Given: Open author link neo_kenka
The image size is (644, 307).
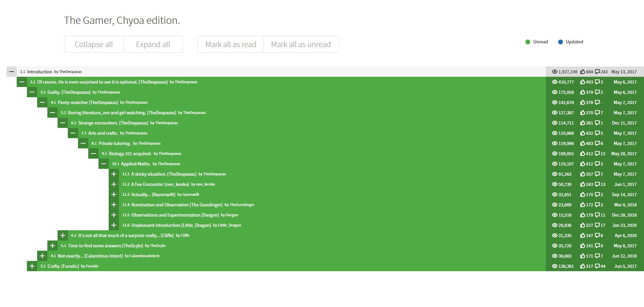Looking at the screenshot, I should tap(205, 184).
